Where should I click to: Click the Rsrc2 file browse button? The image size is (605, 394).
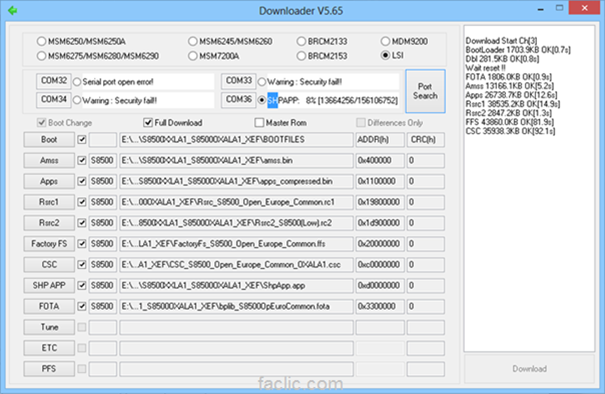tap(49, 223)
